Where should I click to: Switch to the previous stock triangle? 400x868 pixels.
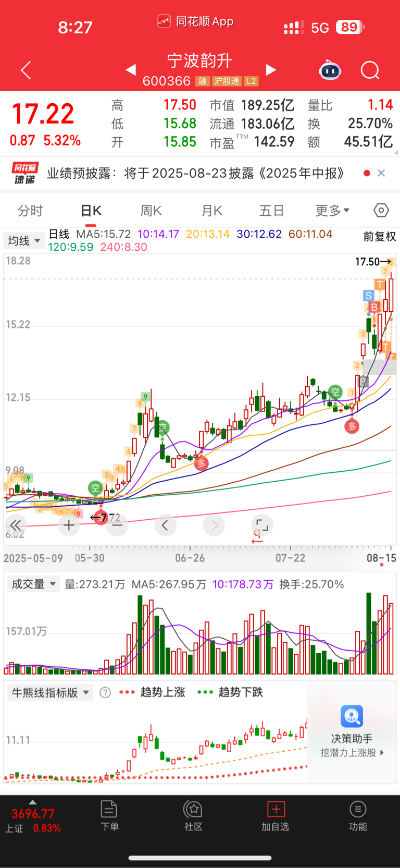131,69
